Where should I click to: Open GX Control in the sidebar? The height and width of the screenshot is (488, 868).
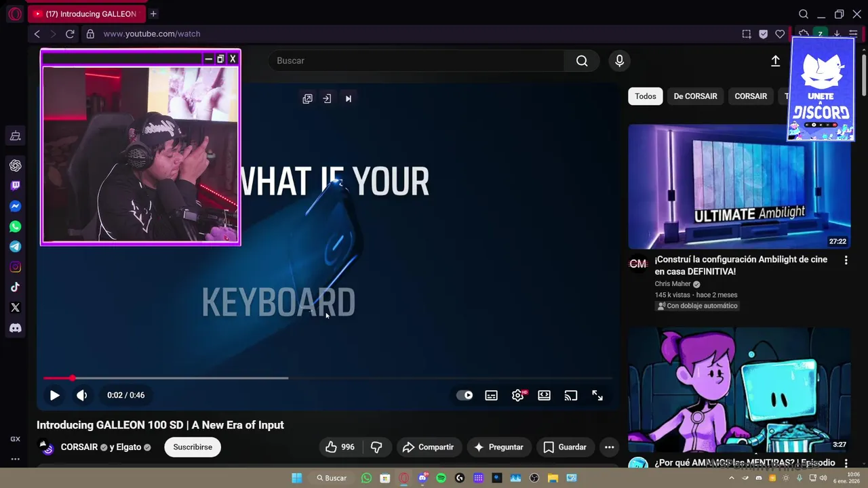click(15, 136)
